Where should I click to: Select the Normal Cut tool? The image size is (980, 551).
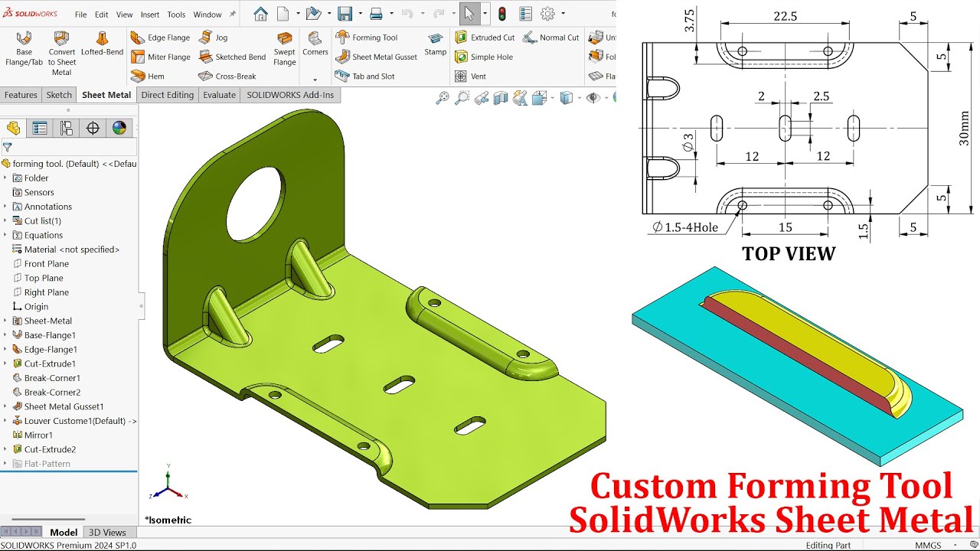tap(551, 37)
